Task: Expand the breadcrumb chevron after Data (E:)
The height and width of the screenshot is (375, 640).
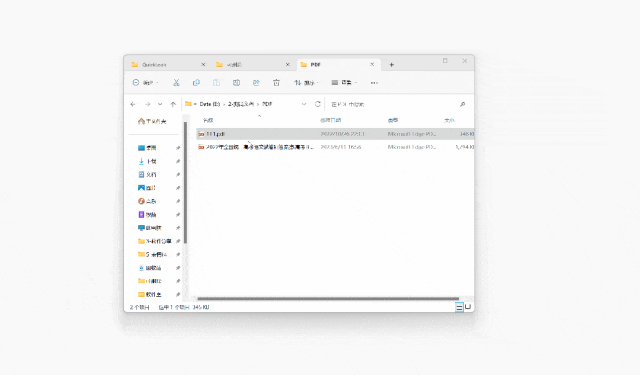Action: coord(224,104)
